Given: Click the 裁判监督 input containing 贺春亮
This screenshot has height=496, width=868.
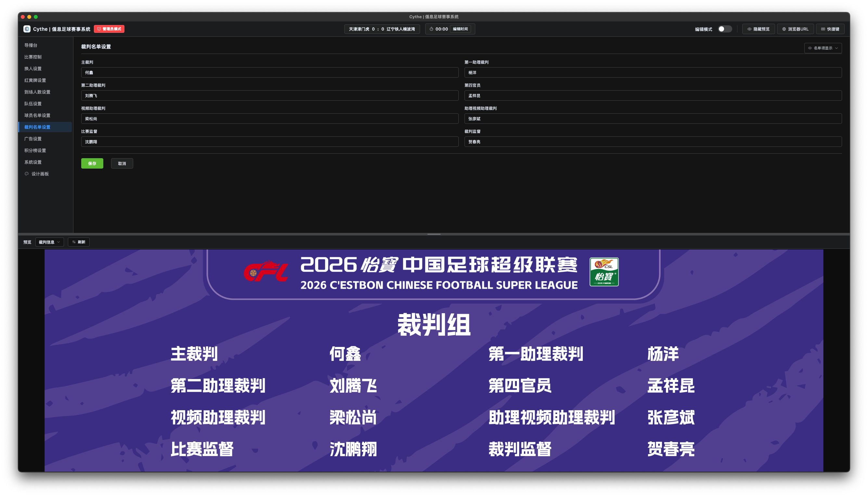Looking at the screenshot, I should pos(653,142).
